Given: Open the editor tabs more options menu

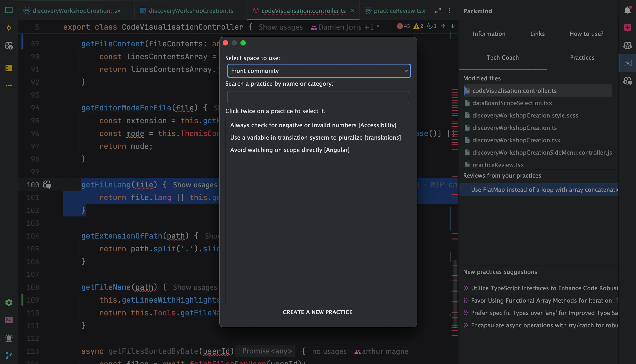Looking at the screenshot, I should pyautogui.click(x=449, y=11).
